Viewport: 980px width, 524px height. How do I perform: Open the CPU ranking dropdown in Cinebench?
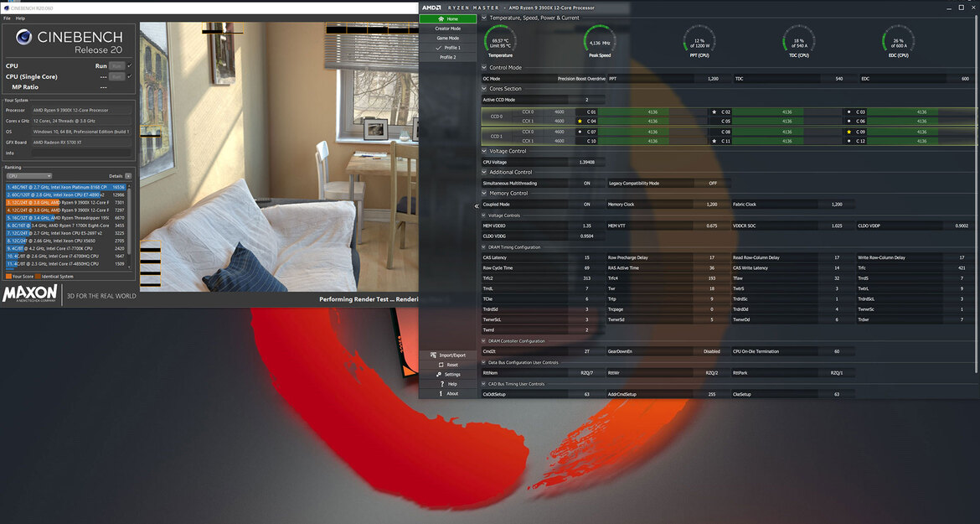(28, 176)
